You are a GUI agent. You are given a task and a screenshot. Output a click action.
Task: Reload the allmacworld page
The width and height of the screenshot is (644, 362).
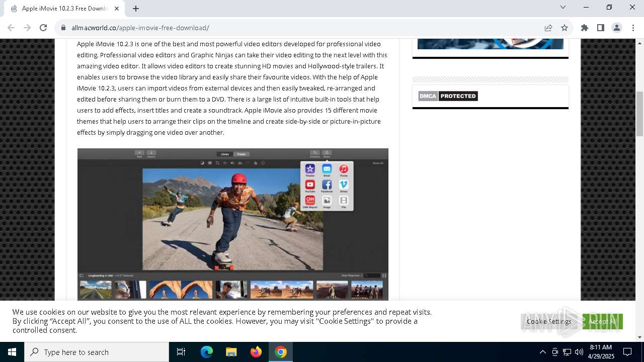coord(43,28)
